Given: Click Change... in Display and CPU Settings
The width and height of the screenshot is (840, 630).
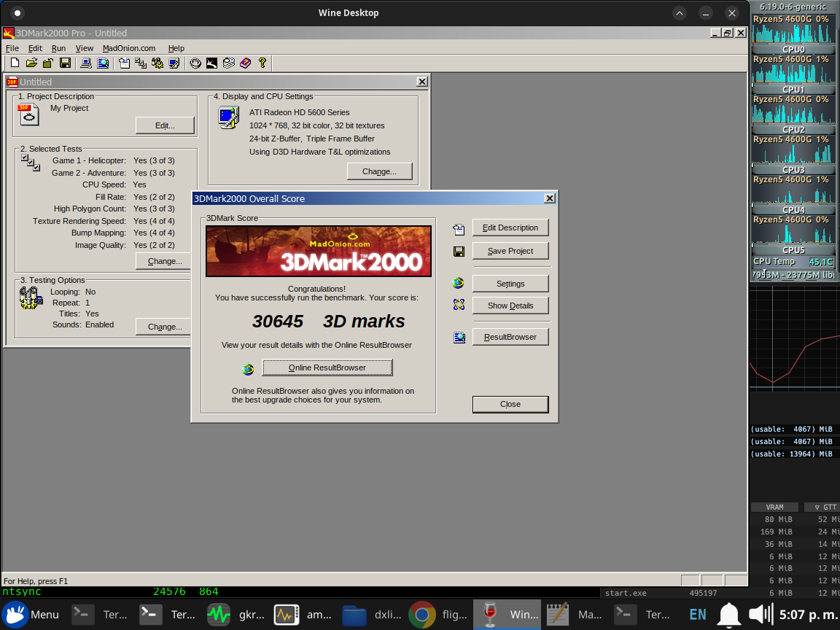Looking at the screenshot, I should tap(379, 171).
